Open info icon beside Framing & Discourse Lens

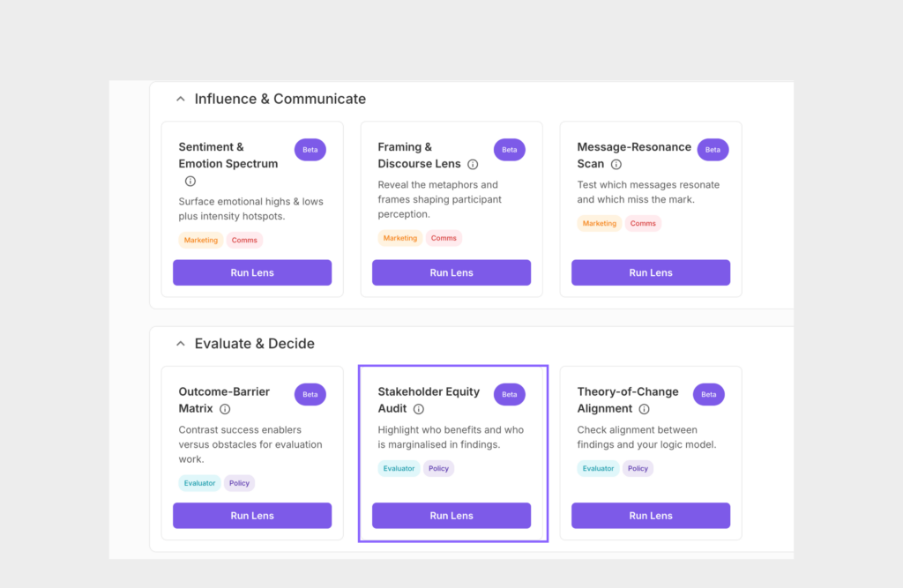(473, 164)
